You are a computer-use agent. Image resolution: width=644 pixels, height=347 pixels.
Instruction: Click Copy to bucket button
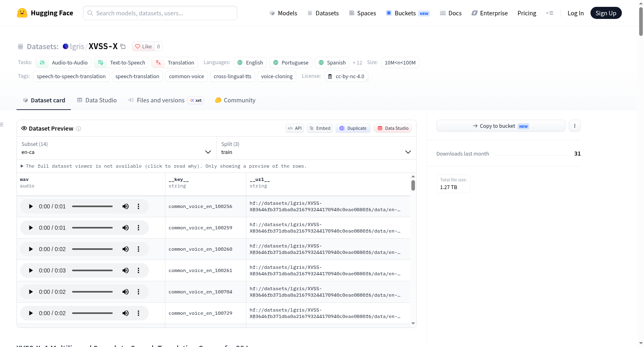coord(501,126)
